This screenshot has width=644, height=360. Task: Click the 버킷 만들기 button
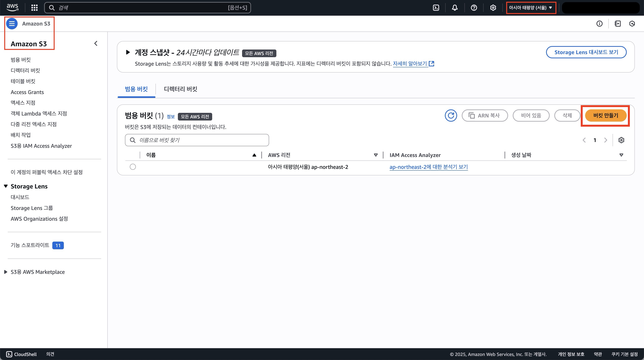coord(605,115)
